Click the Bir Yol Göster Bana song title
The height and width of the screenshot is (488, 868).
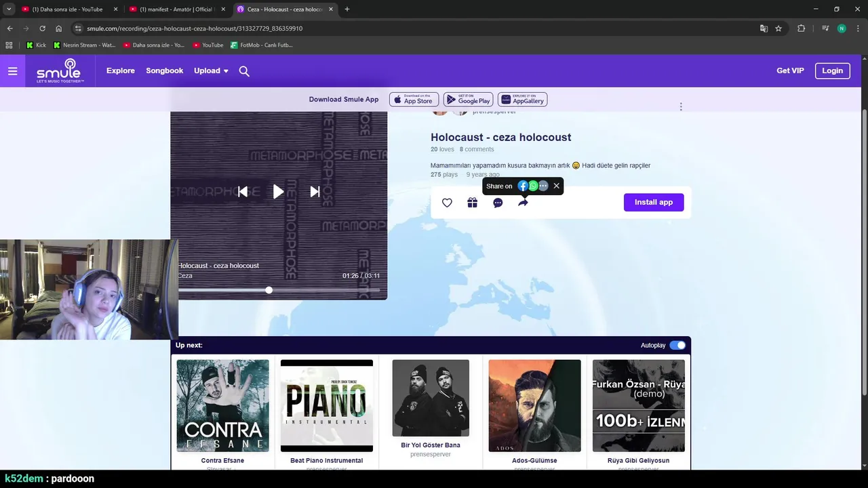tap(431, 445)
